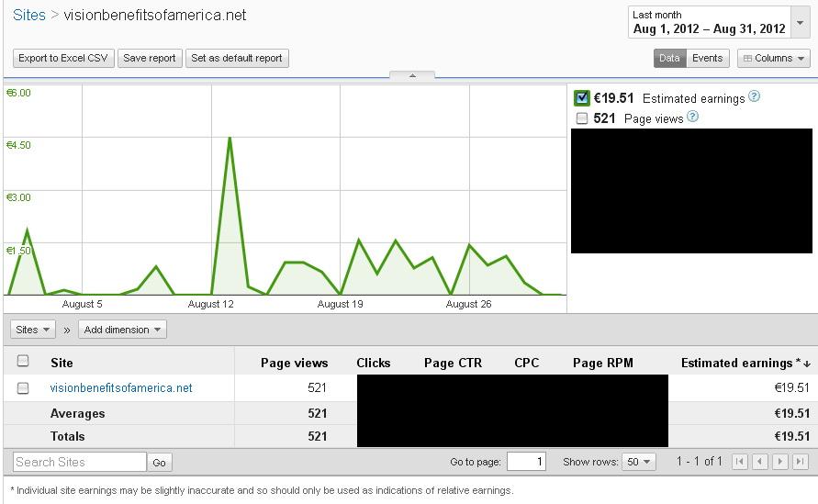
Task: Switch to the Data tab
Action: click(x=669, y=58)
